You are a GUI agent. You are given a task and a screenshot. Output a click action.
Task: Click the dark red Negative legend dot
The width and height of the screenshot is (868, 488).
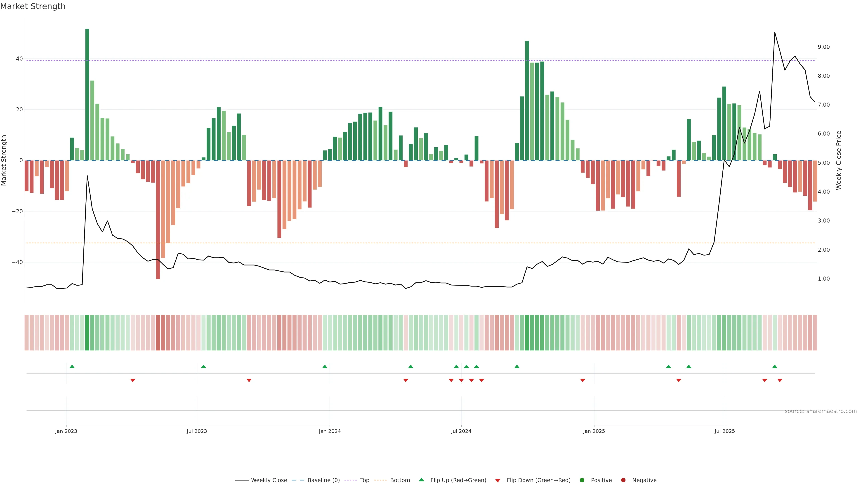click(x=623, y=480)
